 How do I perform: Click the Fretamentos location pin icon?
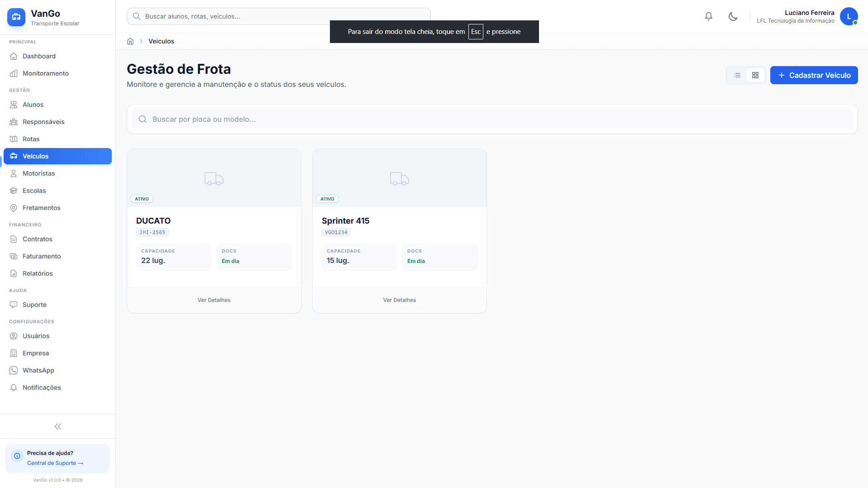(14, 208)
